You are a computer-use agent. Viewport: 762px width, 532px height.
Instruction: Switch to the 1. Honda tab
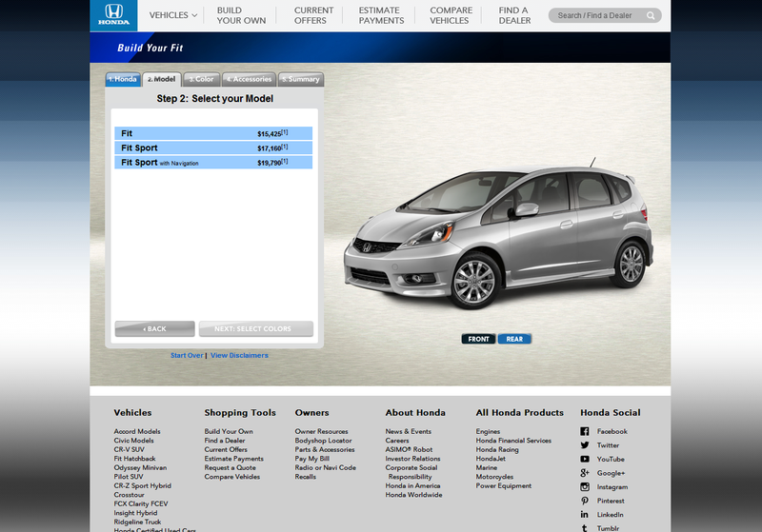[123, 79]
